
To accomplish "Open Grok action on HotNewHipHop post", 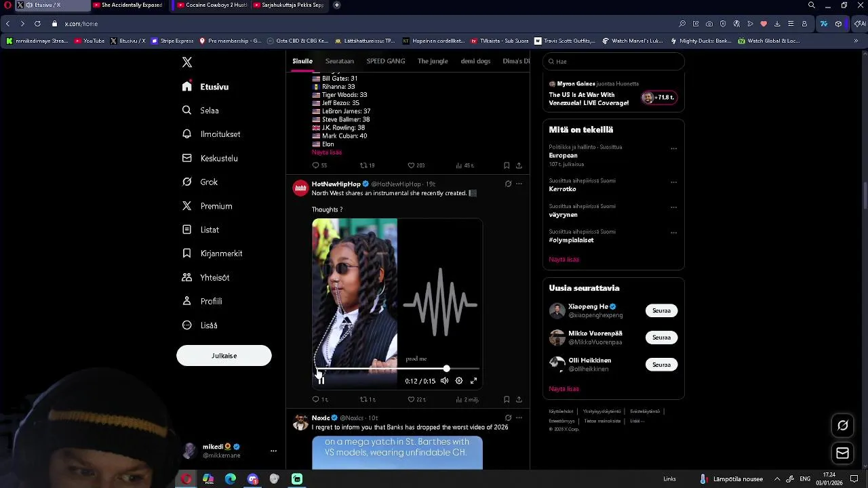I will [x=508, y=184].
